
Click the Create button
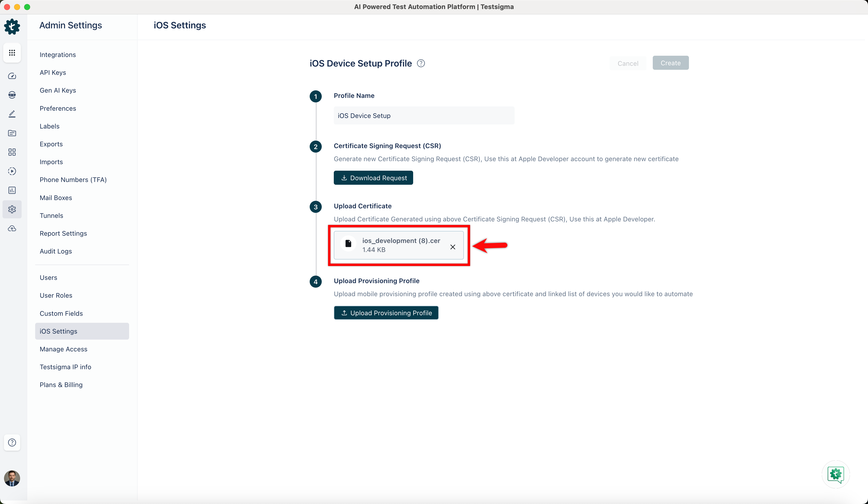(670, 63)
